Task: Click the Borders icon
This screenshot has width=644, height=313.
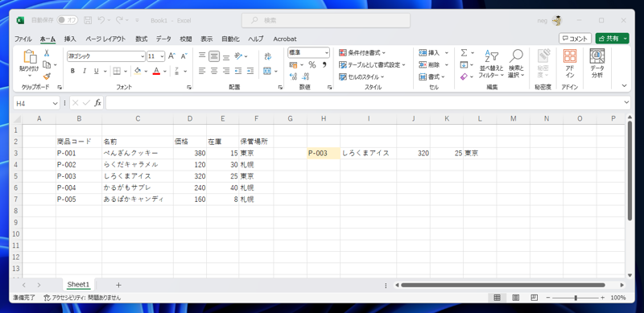Action: 117,71
